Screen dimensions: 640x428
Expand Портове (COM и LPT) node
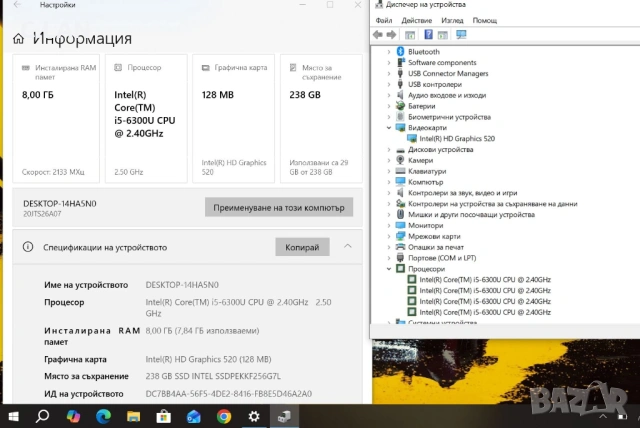[x=389, y=258]
